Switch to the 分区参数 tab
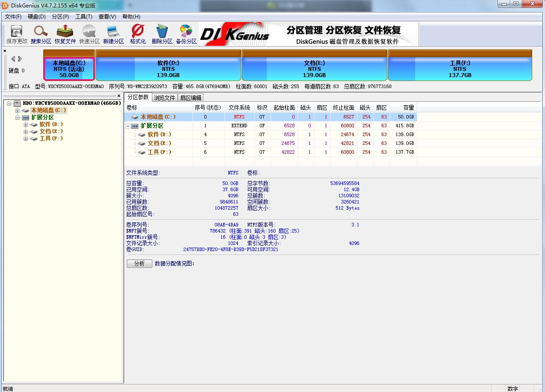Screen dimensions: 545x392 (x=138, y=97)
